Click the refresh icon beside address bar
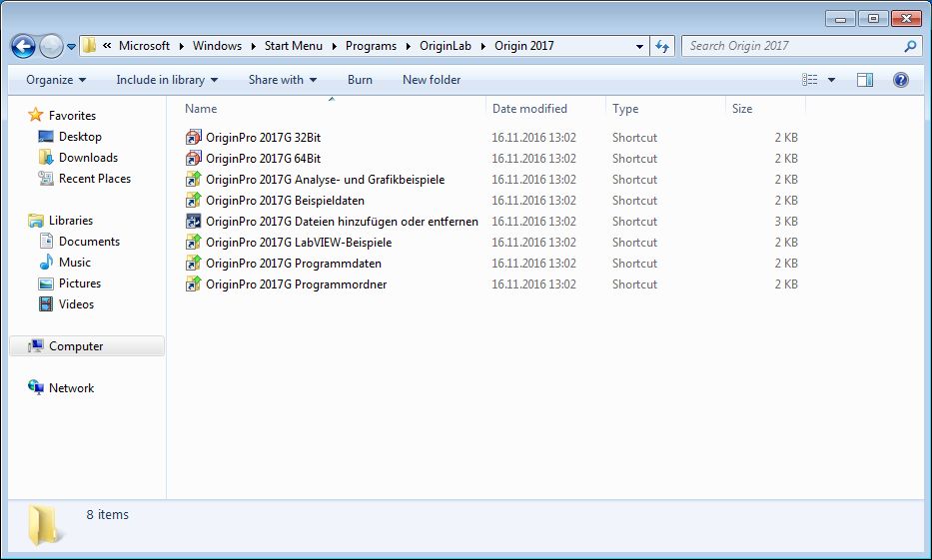This screenshot has width=932, height=560. pos(661,46)
